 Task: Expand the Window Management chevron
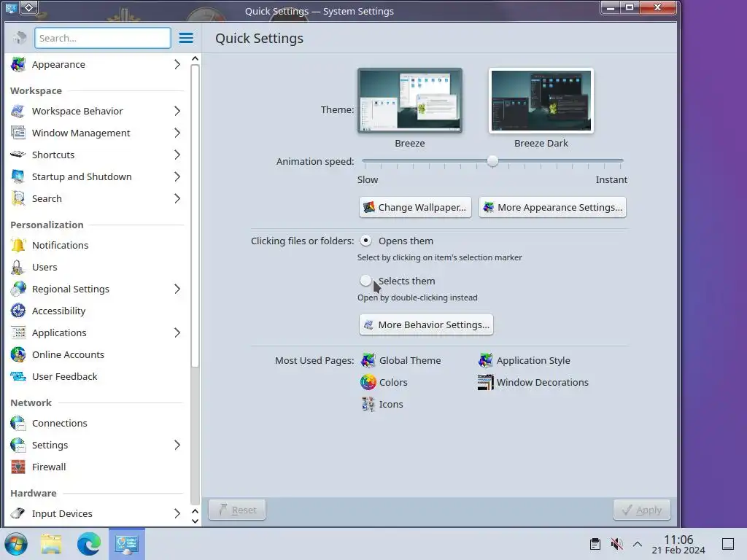click(x=177, y=133)
